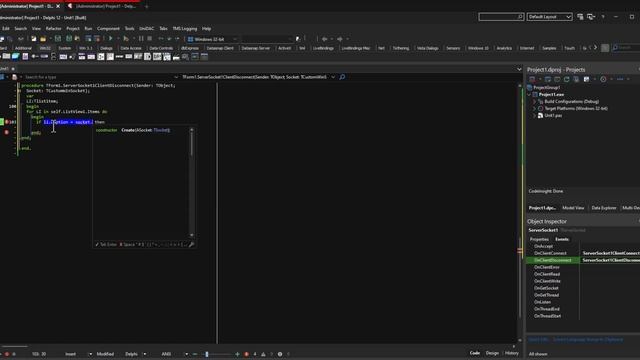Switch to the Design view tab
This screenshot has width=640, height=360.
click(492, 353)
